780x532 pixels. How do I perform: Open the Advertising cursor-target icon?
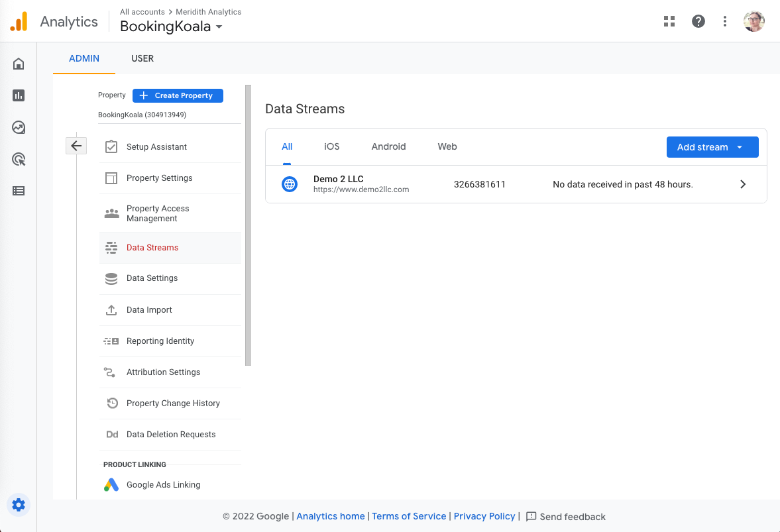click(x=19, y=159)
